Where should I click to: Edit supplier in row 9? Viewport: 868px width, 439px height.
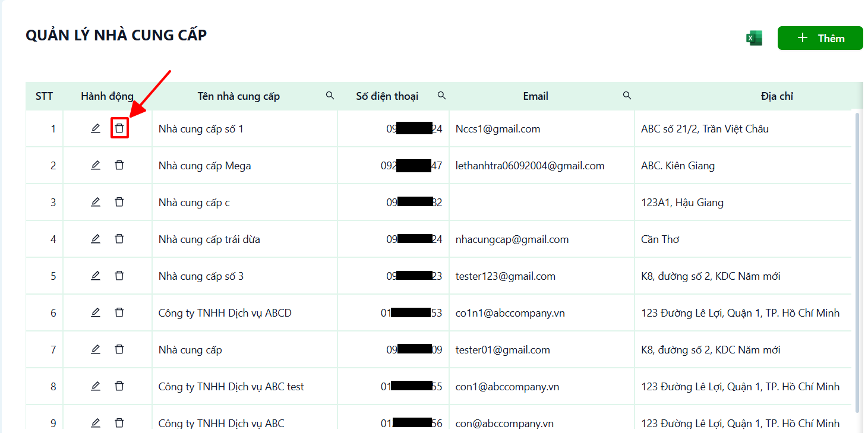point(96,423)
